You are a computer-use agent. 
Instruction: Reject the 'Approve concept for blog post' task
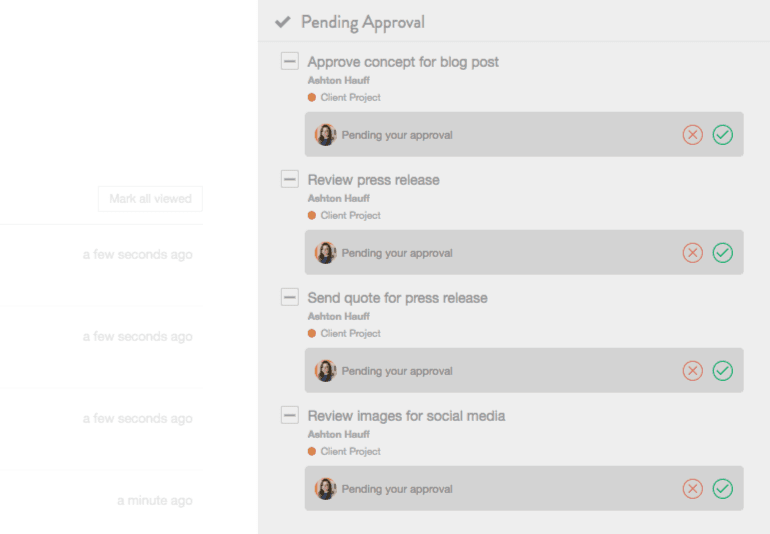[692, 135]
